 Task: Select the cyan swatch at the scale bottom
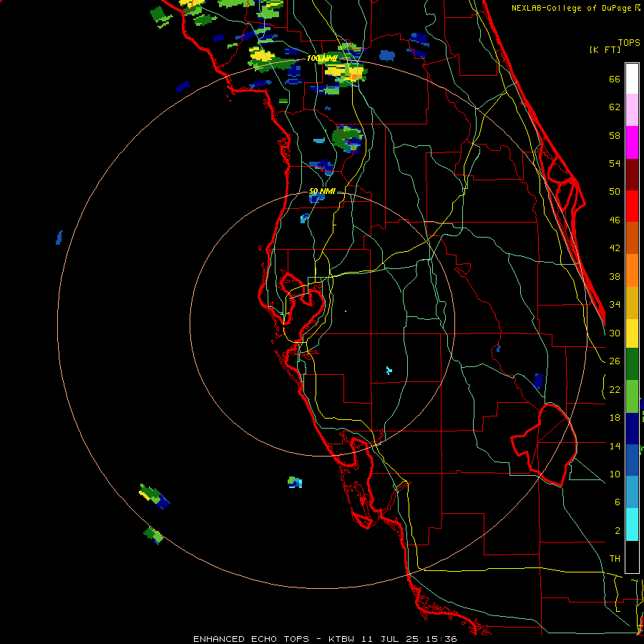[x=632, y=525]
